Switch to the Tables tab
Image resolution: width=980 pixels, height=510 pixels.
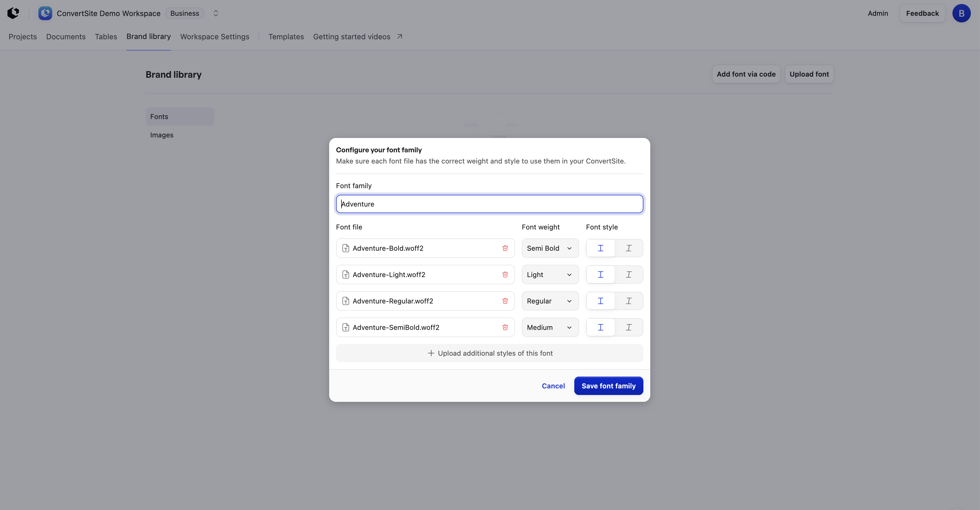[x=106, y=36]
